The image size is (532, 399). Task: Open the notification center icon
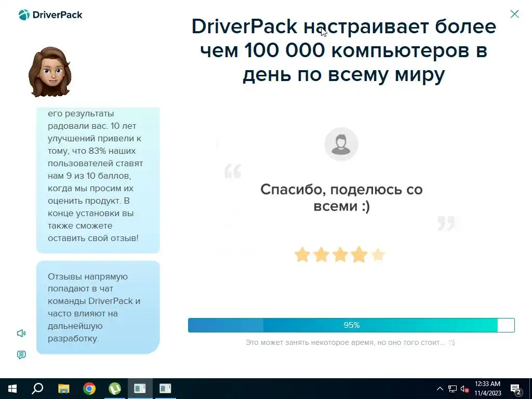click(x=516, y=389)
